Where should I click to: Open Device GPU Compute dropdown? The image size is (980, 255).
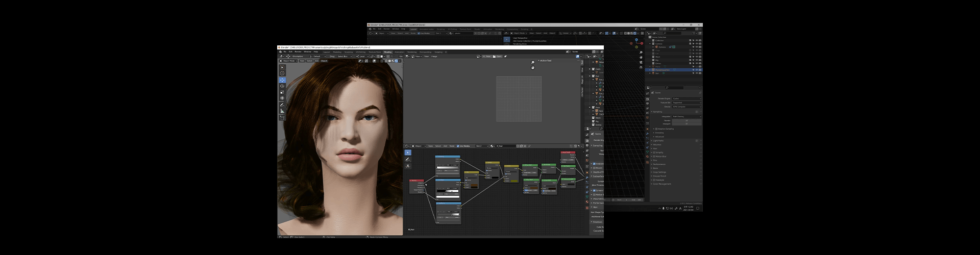(687, 107)
